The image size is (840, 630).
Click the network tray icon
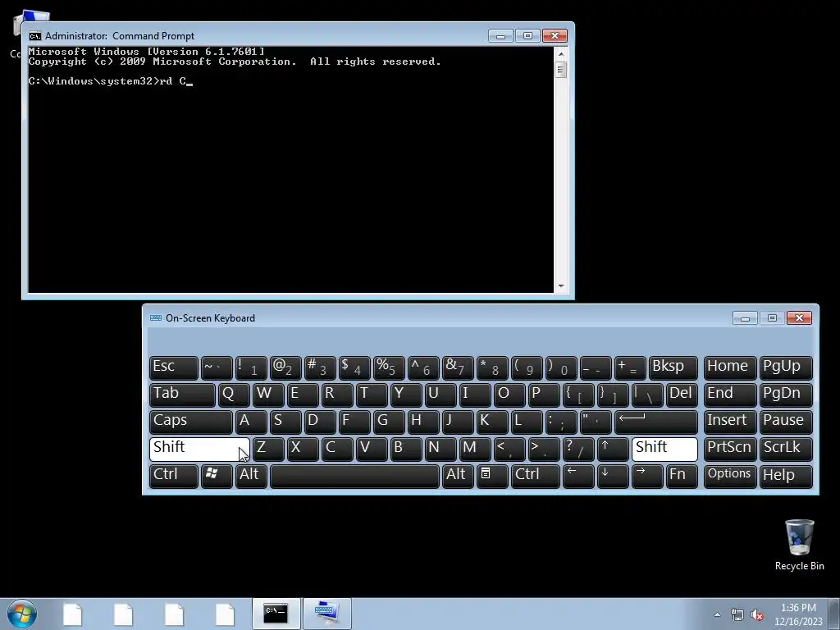coord(737,614)
